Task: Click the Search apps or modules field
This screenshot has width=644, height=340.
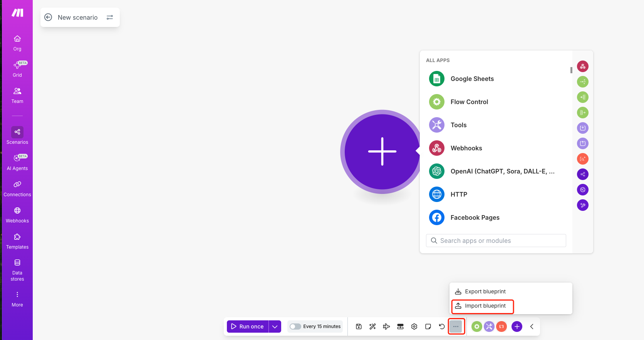Action: click(x=496, y=241)
